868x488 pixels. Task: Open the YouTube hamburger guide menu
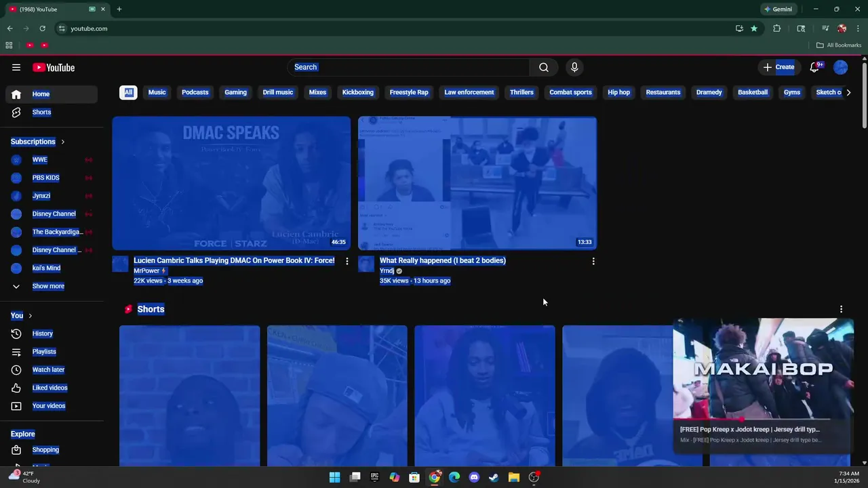tap(16, 67)
